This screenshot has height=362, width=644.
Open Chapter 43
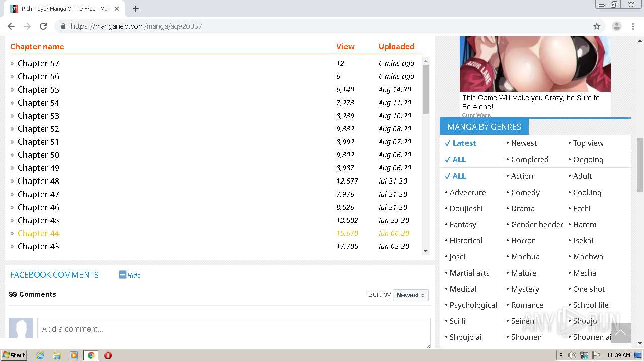click(38, 246)
